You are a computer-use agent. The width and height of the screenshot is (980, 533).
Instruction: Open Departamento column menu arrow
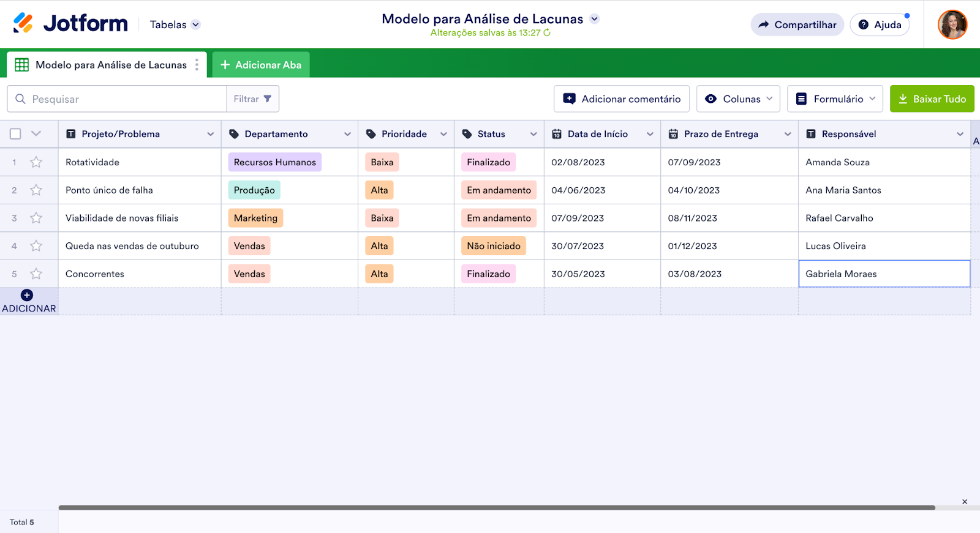click(x=347, y=134)
